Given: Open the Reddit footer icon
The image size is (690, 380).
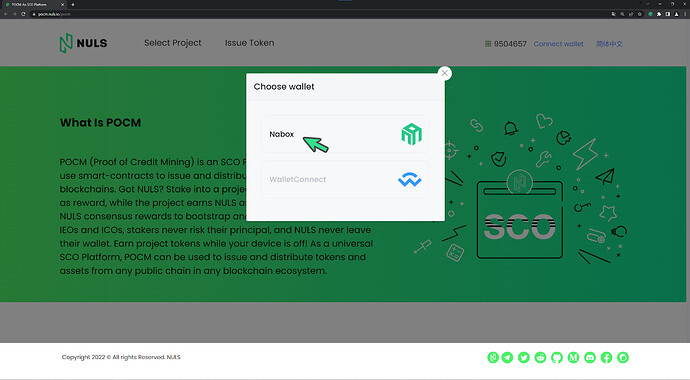Looking at the screenshot, I should tap(540, 358).
